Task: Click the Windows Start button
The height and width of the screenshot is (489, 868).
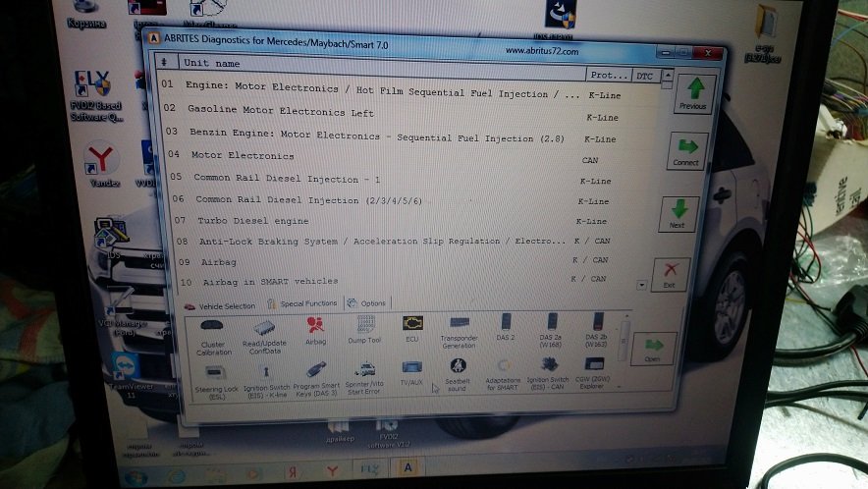Action: 136,477
